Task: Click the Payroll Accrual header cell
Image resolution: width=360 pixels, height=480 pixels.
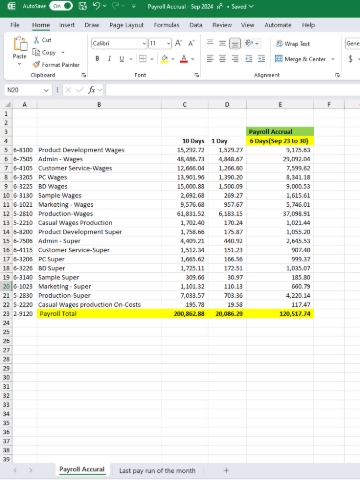Action: (x=280, y=132)
